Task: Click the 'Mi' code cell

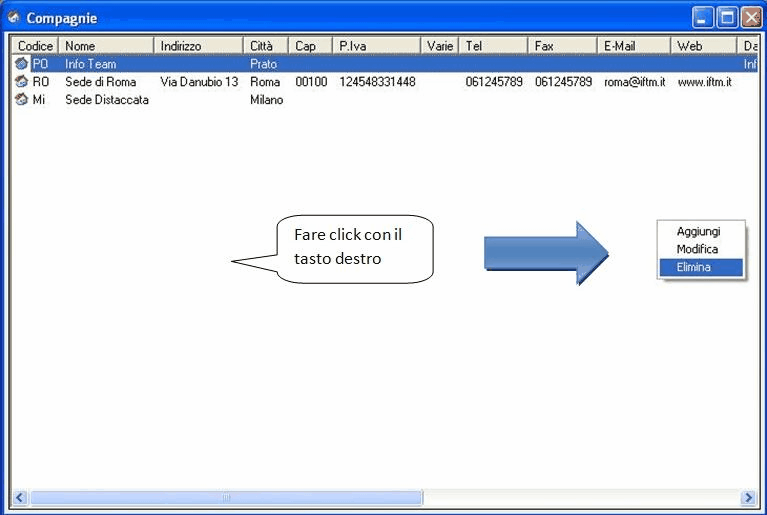Action: coord(39,99)
